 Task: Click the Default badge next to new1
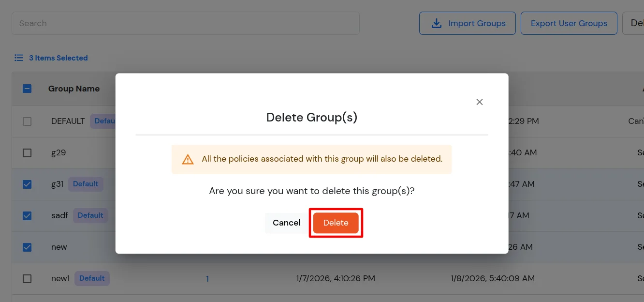click(x=92, y=278)
